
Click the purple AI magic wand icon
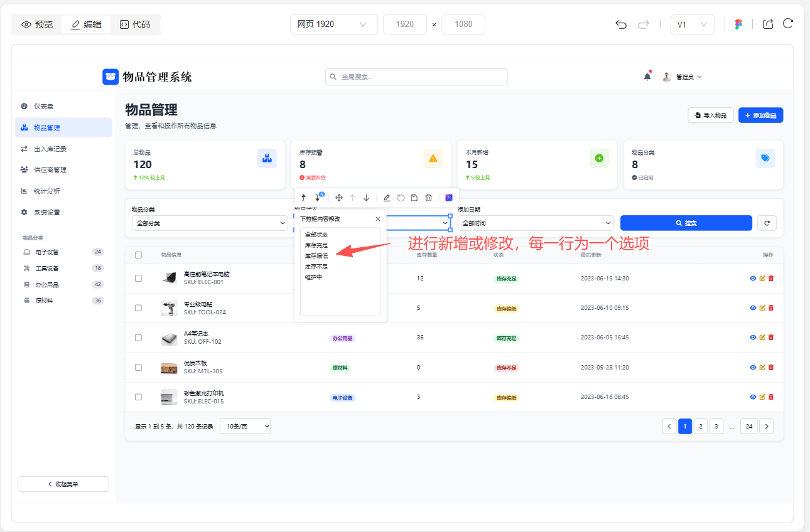(449, 198)
